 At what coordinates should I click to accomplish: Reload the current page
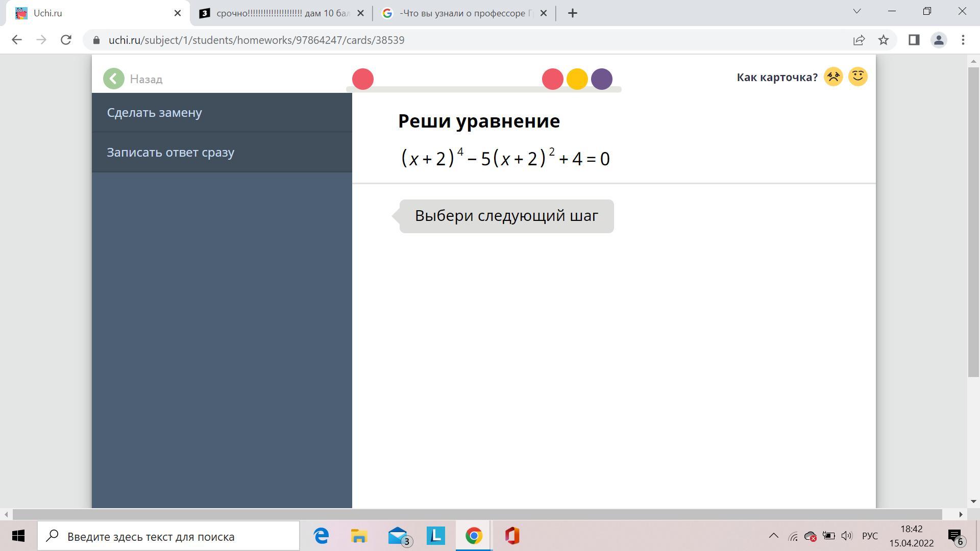pyautogui.click(x=66, y=40)
